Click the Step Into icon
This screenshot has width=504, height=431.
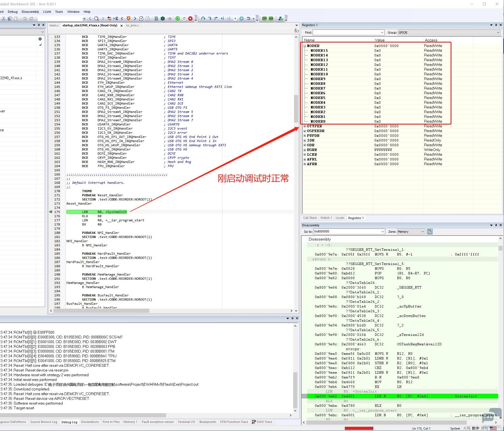coord(210,18)
